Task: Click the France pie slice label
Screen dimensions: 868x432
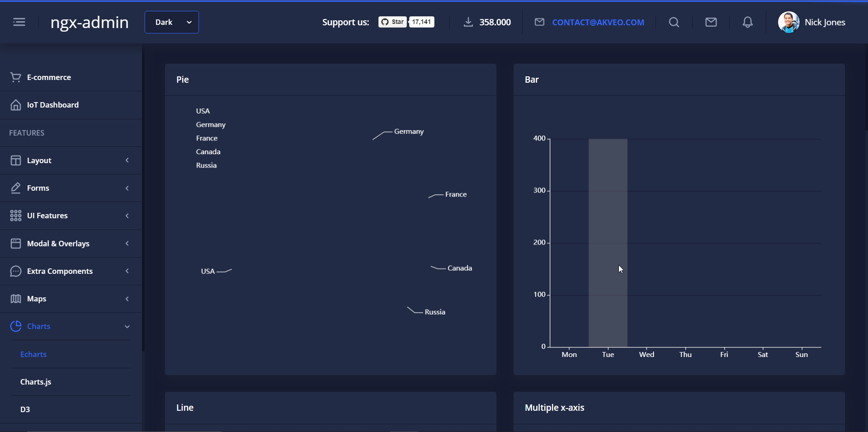Action: [456, 194]
